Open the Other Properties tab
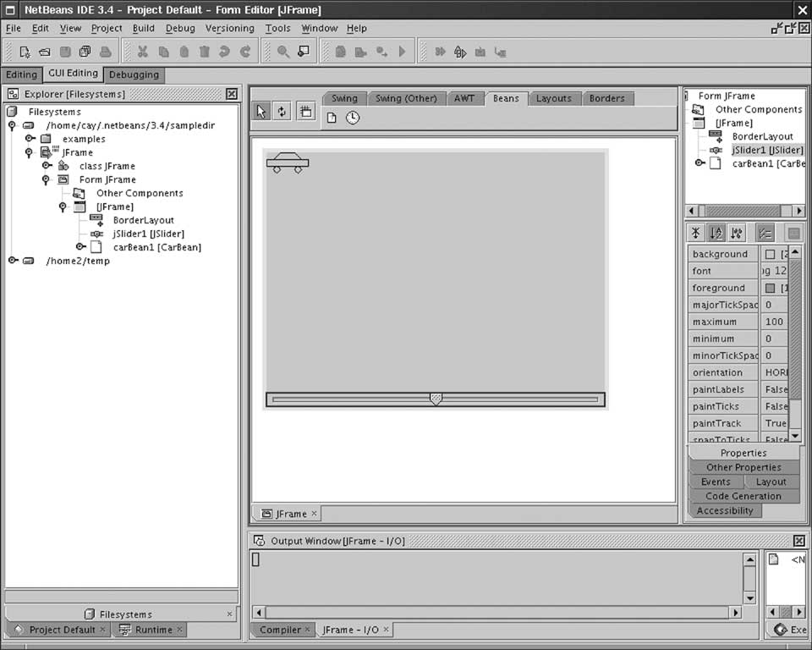Image resolution: width=812 pixels, height=650 pixels. [743, 467]
